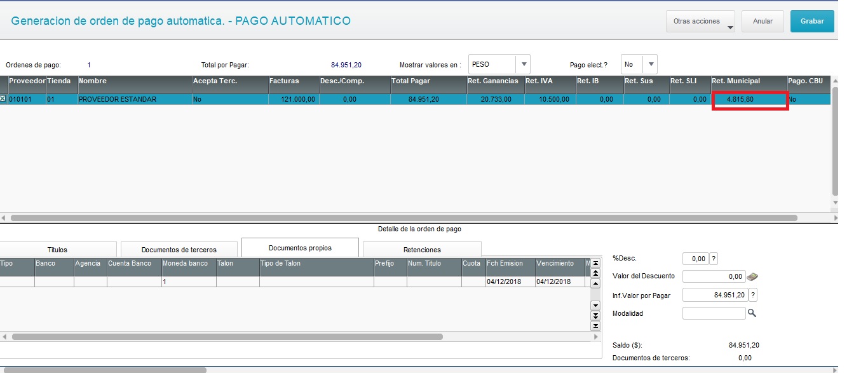This screenshot has height=373, width=868.
Task: Click into the %Desc. field
Action: tap(695, 259)
